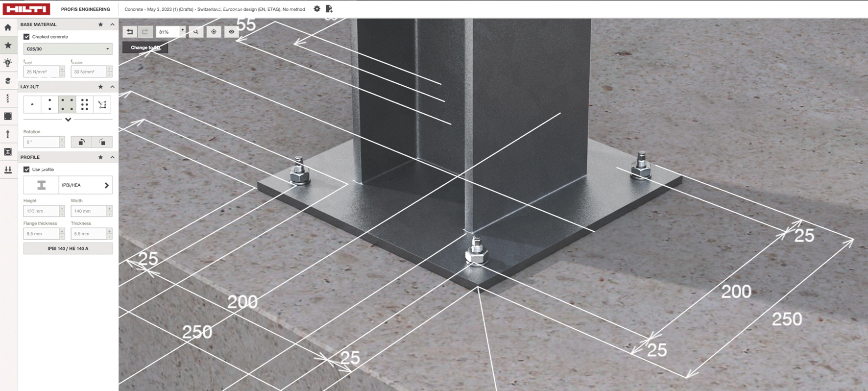868x391 pixels.
Task: Favorite the Layout section star
Action: [x=100, y=87]
